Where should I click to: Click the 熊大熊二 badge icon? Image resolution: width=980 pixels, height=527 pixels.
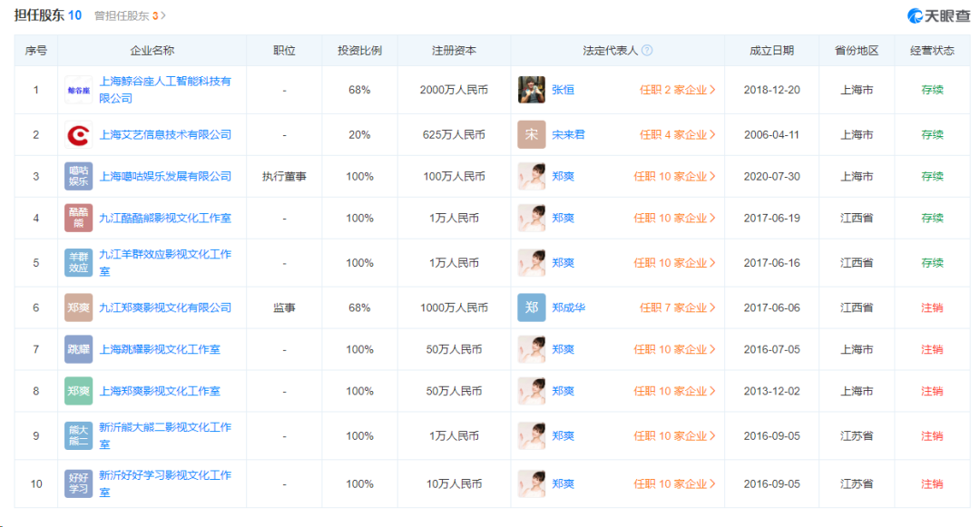point(78,436)
